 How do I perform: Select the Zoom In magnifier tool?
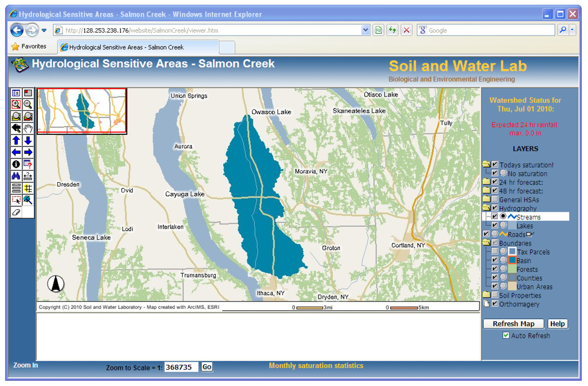pos(16,104)
